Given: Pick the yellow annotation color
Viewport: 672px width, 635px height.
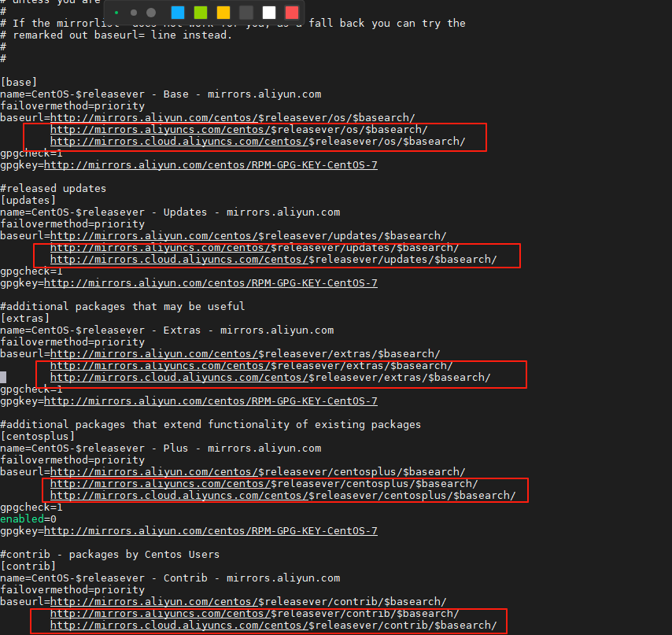Looking at the screenshot, I should click(223, 13).
